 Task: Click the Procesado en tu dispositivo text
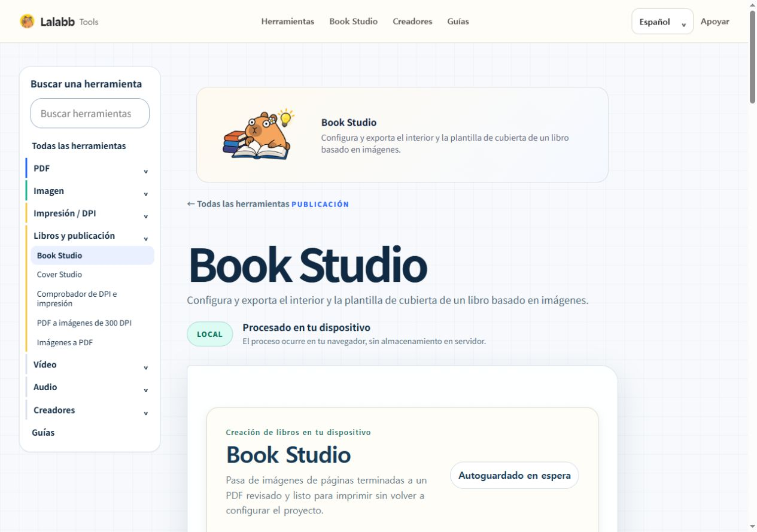[x=306, y=327]
